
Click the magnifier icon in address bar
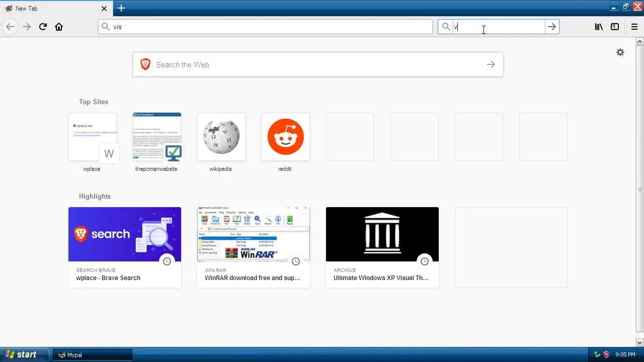(105, 27)
